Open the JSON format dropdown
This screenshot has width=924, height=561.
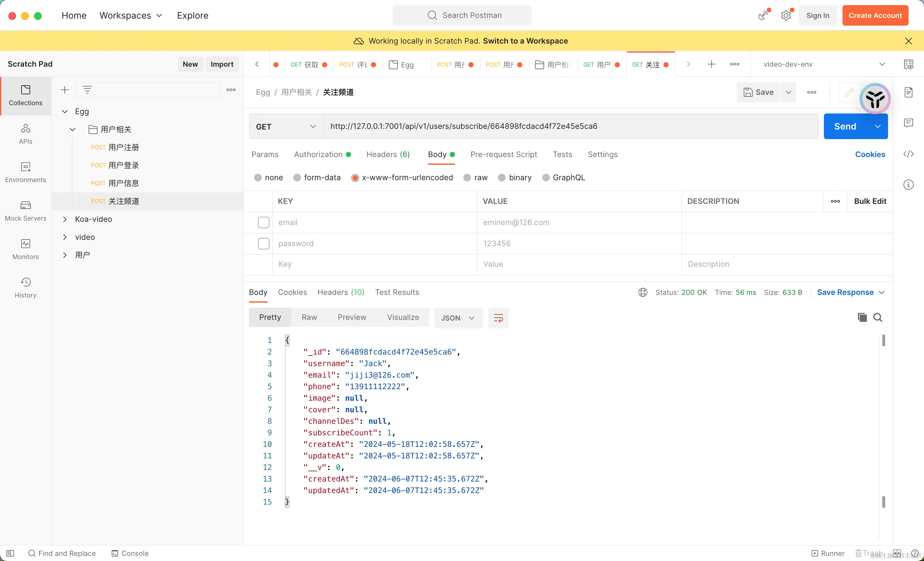click(458, 318)
